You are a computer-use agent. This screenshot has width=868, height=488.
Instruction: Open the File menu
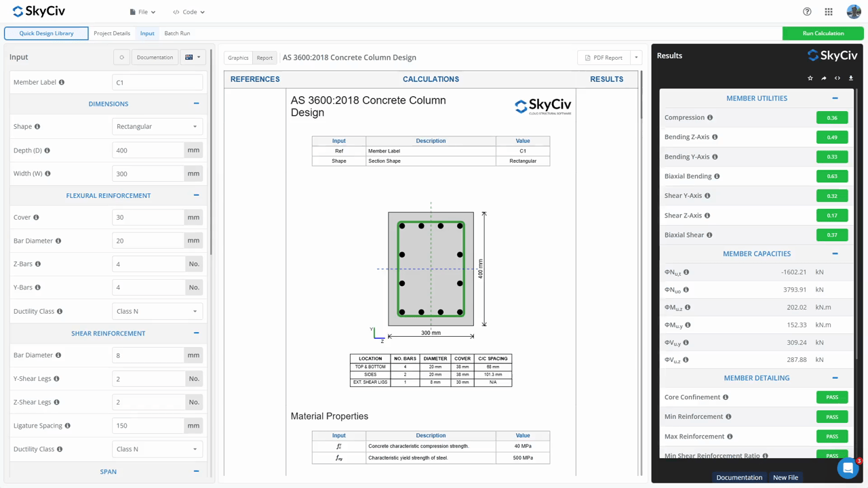coord(142,12)
